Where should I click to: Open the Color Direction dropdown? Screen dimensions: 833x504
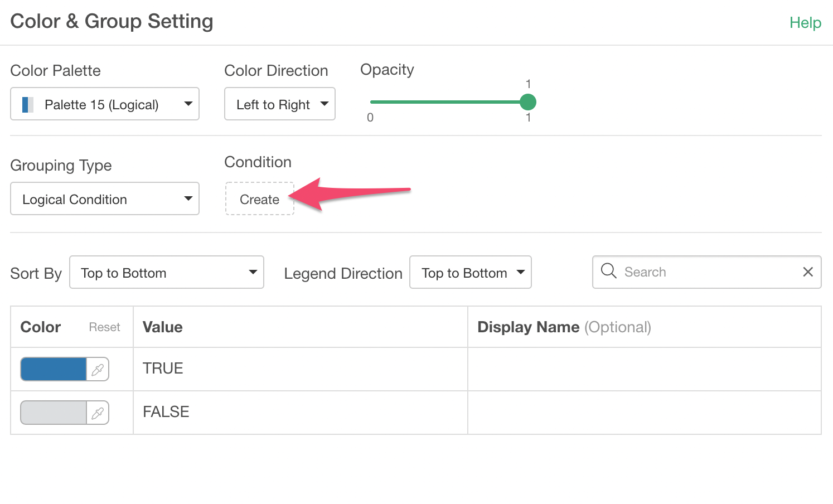click(279, 104)
